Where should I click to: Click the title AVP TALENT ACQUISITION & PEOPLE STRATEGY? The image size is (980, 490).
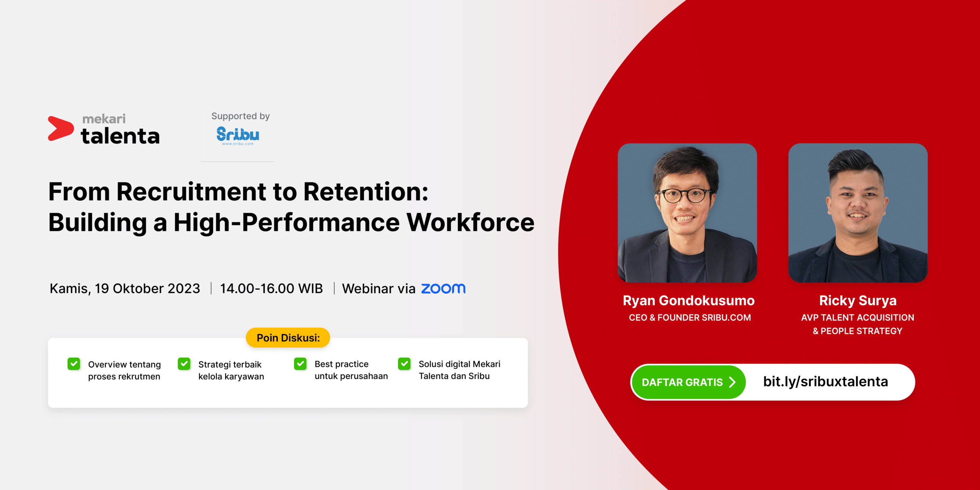(857, 324)
